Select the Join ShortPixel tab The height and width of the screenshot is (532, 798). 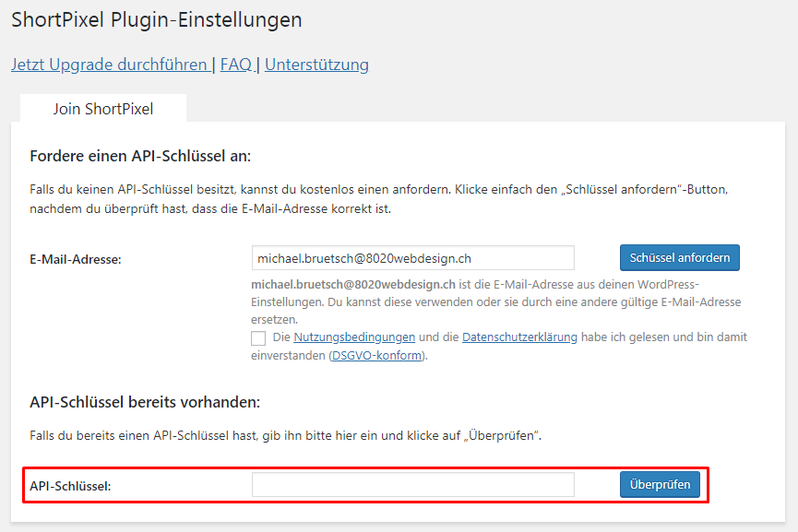click(x=103, y=108)
